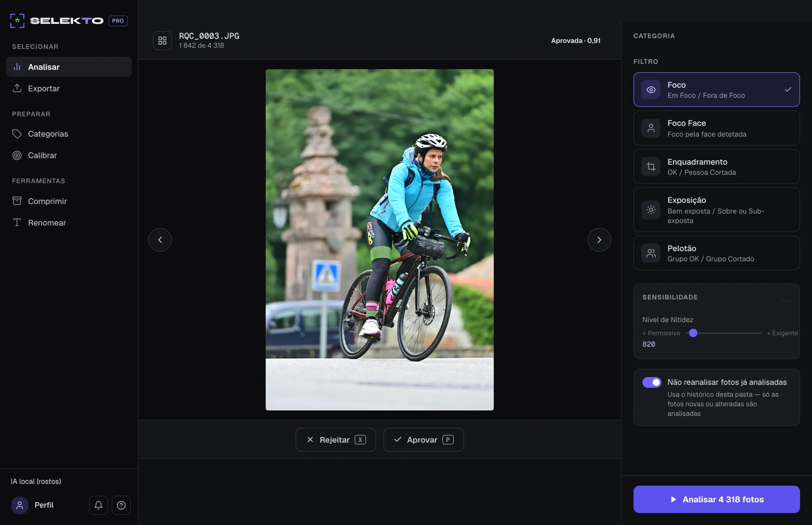Start Analisar 4 318 fotos
The image size is (812, 525).
[716, 499]
